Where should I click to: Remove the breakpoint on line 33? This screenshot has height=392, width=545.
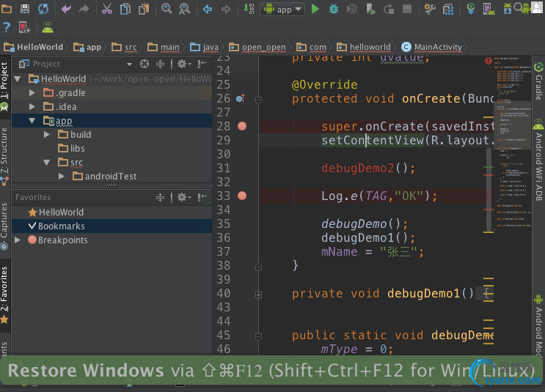coord(242,196)
